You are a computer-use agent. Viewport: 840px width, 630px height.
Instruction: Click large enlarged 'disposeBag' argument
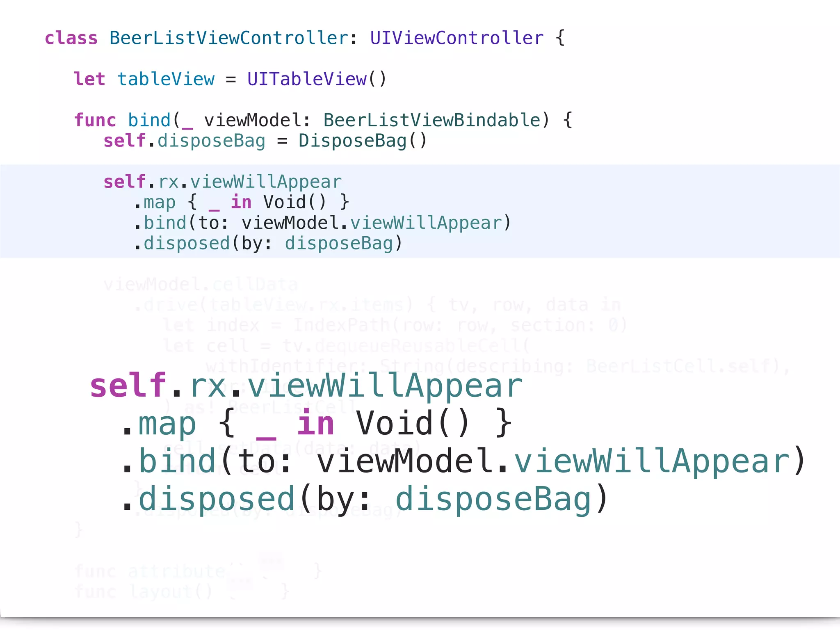click(493, 500)
